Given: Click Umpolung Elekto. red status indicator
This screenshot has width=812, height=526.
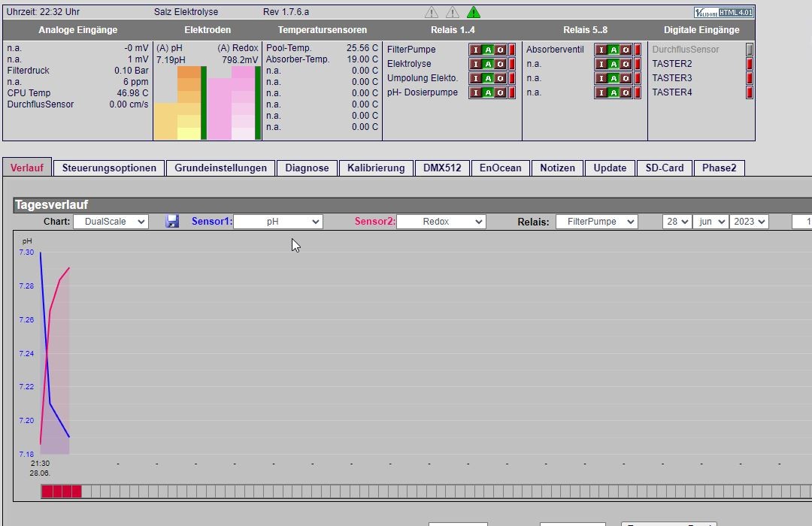Looking at the screenshot, I should [512, 78].
